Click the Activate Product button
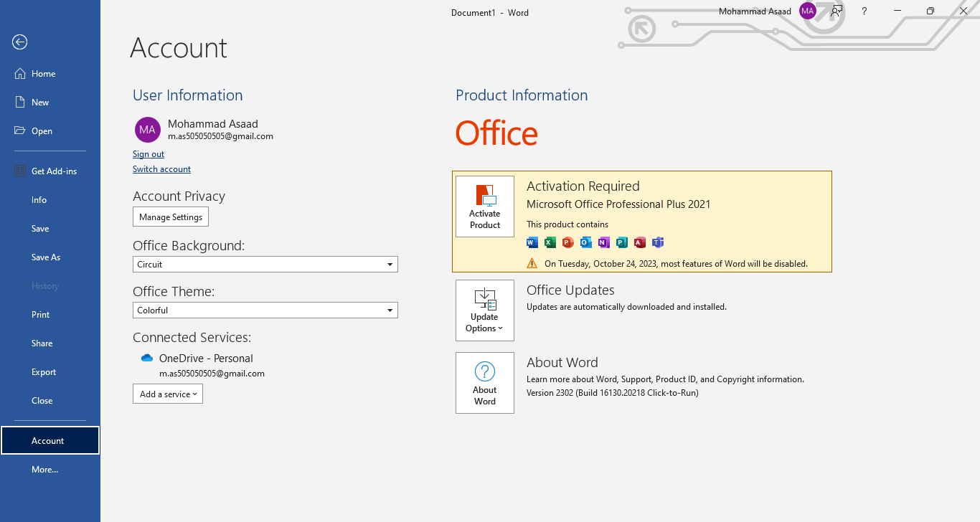 485,207
